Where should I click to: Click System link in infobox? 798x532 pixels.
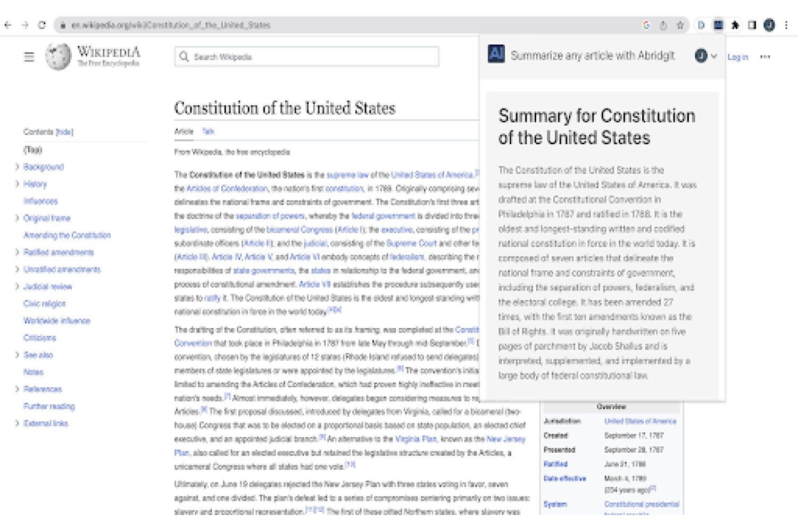click(x=555, y=504)
